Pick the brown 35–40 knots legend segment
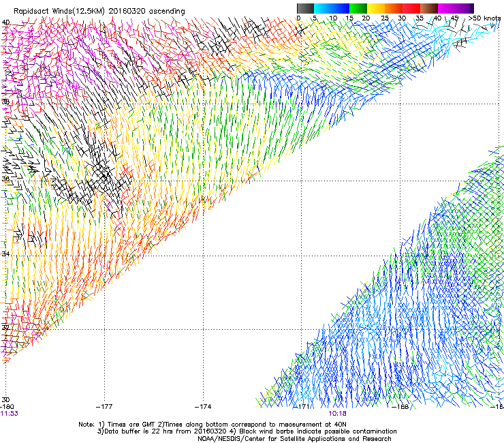504x443 pixels. (x=429, y=8)
